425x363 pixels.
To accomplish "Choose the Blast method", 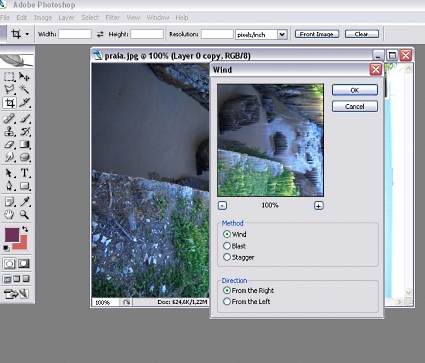I will tap(227, 246).
